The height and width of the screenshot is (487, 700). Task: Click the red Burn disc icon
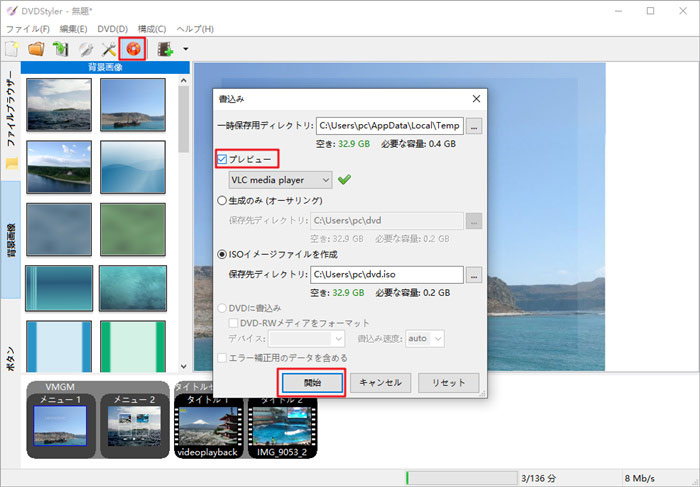pos(133,48)
